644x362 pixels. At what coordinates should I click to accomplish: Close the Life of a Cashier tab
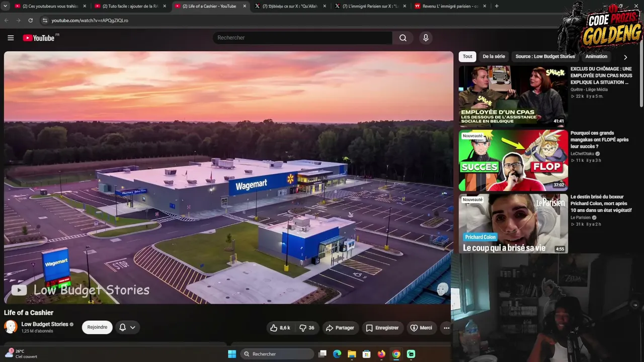click(x=245, y=6)
